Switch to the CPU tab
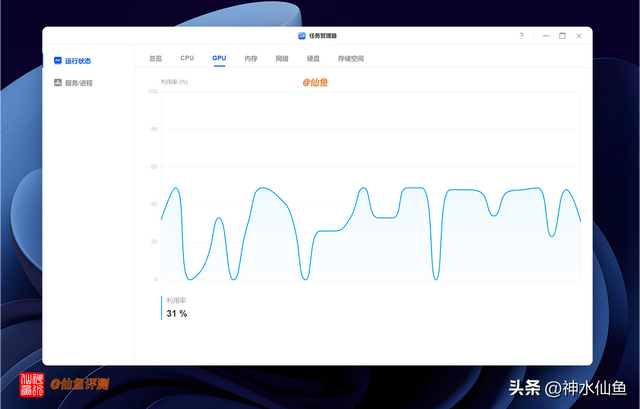 187,58
